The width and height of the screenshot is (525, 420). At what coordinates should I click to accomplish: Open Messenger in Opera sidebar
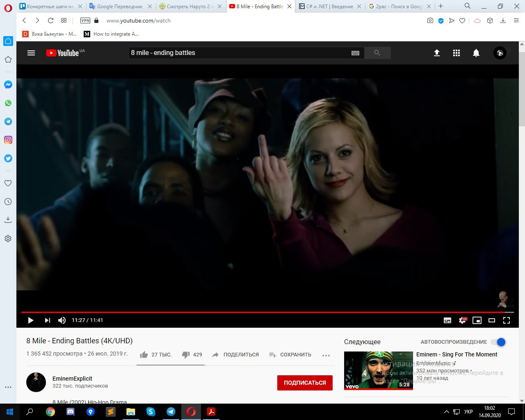[8, 84]
